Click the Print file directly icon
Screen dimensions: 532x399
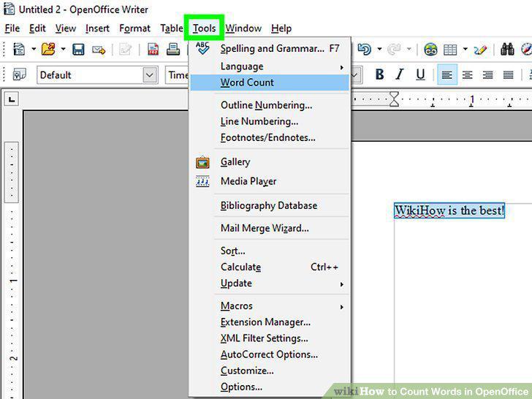(173, 50)
